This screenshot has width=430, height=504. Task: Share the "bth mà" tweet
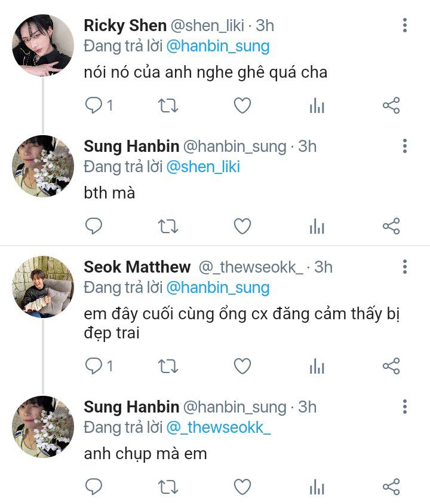391,227
